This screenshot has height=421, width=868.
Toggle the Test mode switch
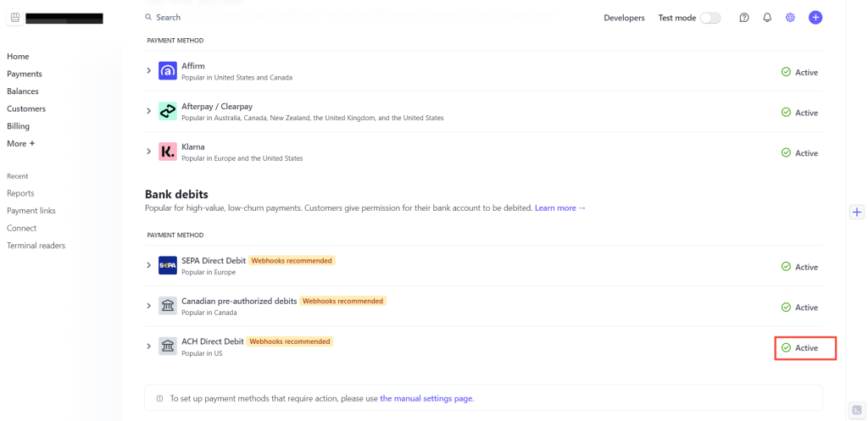tap(709, 18)
